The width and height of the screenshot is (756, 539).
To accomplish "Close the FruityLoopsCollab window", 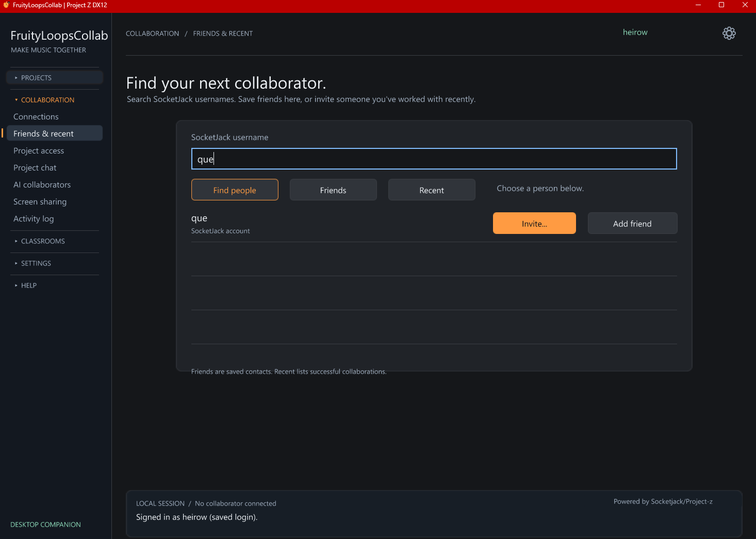I will (745, 5).
